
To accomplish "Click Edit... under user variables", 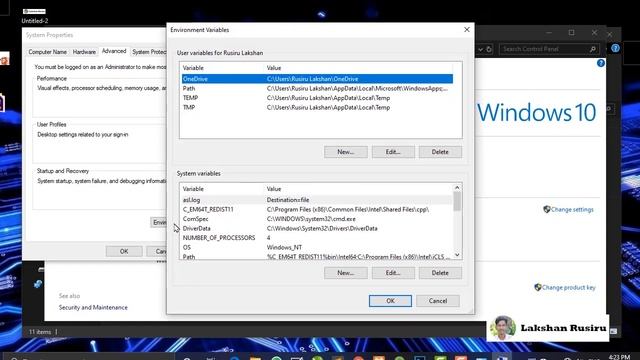I will coord(393,152).
